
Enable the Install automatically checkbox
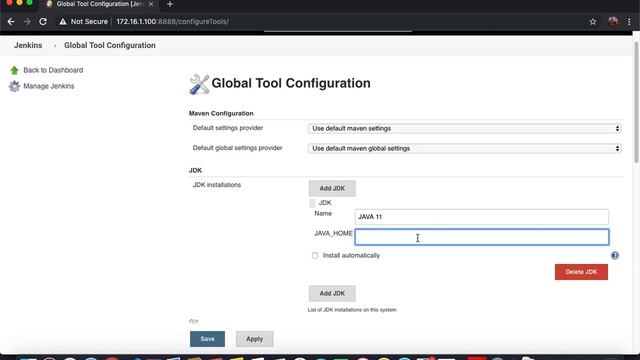pos(315,256)
